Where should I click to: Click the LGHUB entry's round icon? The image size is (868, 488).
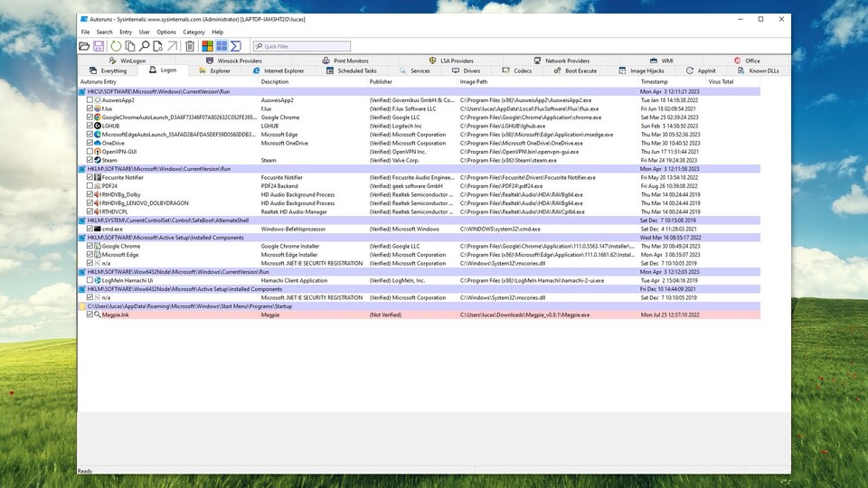point(98,127)
